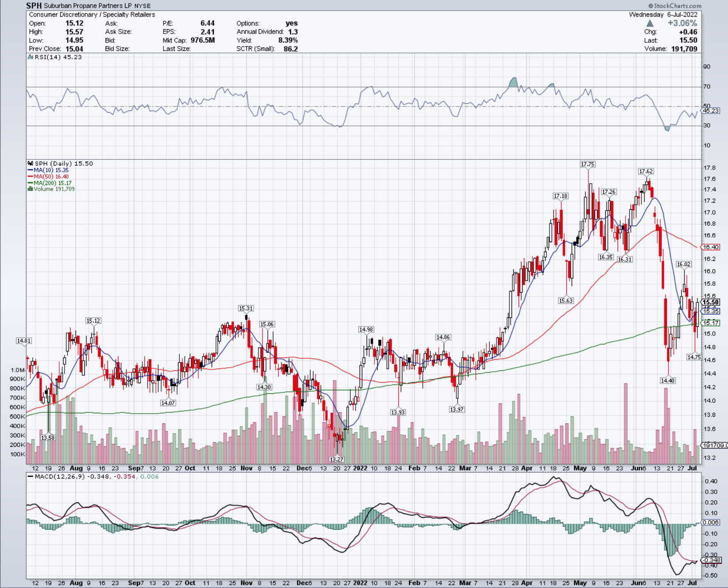The image size is (728, 588).
Task: Click the RSI(14) indicator icon
Action: coord(30,57)
